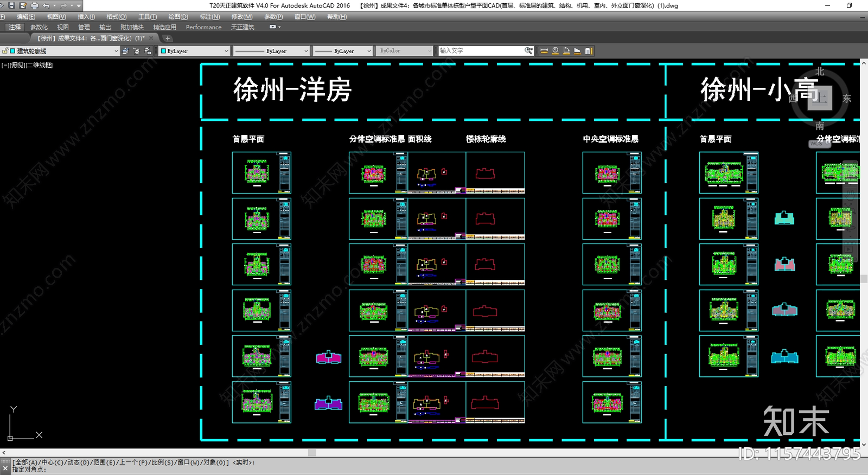Click the make object's layer current icon
The image size is (868, 475).
(x=148, y=51)
